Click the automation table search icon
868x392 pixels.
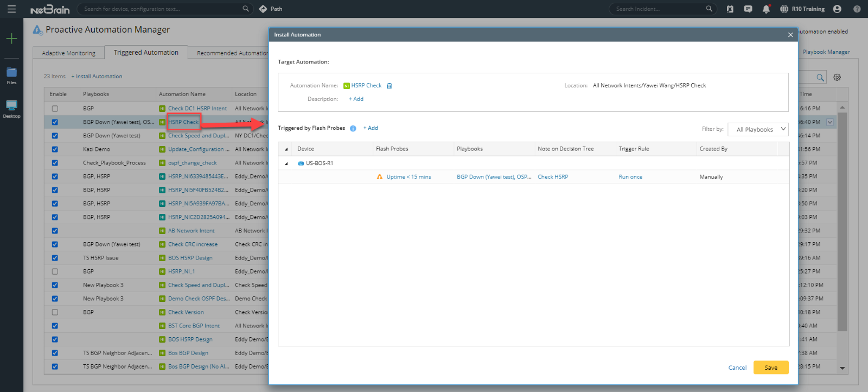pyautogui.click(x=820, y=78)
